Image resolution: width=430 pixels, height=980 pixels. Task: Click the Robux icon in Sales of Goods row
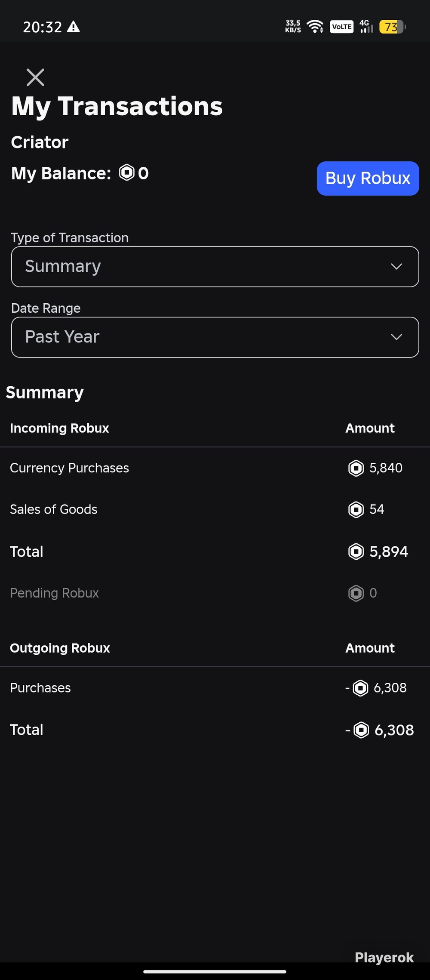(x=356, y=509)
